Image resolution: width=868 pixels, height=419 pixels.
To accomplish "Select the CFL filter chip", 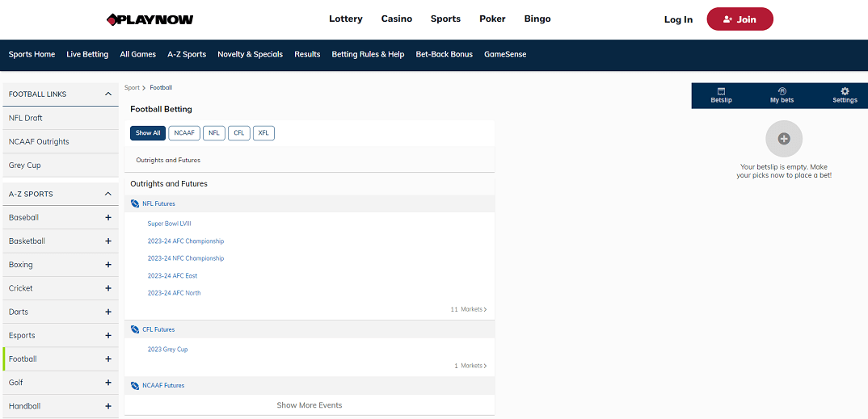I will coord(238,133).
